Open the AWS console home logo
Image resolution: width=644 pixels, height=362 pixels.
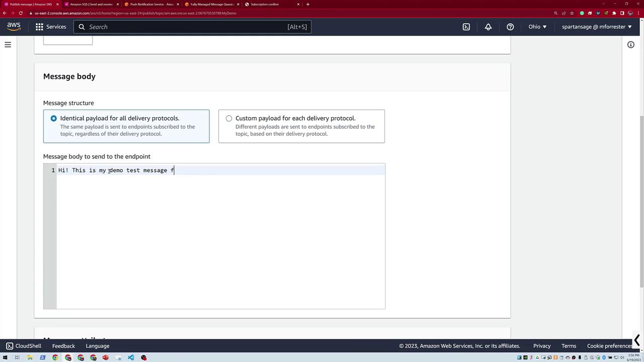pyautogui.click(x=14, y=27)
